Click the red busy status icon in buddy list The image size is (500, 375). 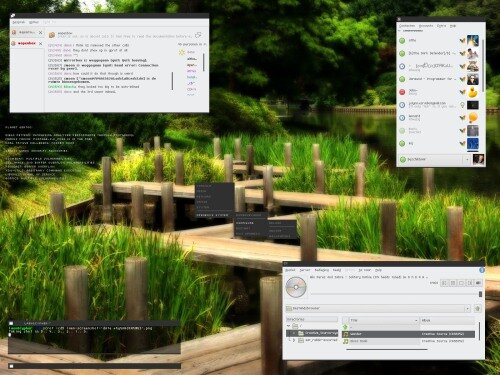coord(402,92)
